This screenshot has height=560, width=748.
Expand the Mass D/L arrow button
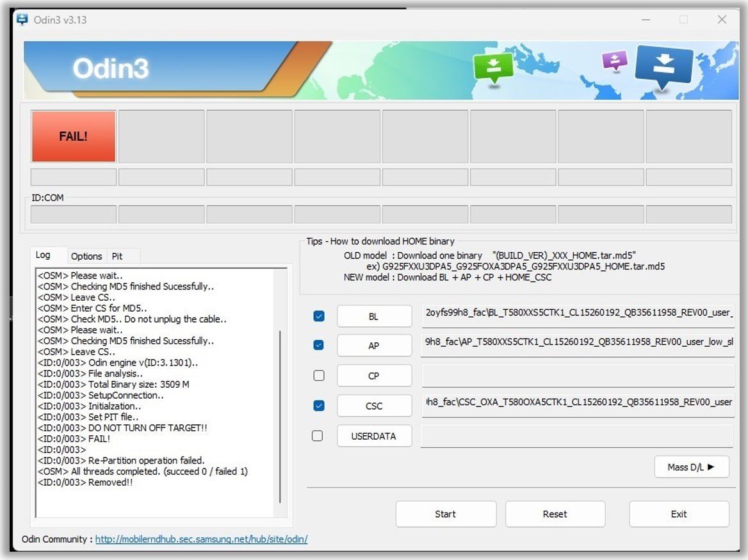692,467
